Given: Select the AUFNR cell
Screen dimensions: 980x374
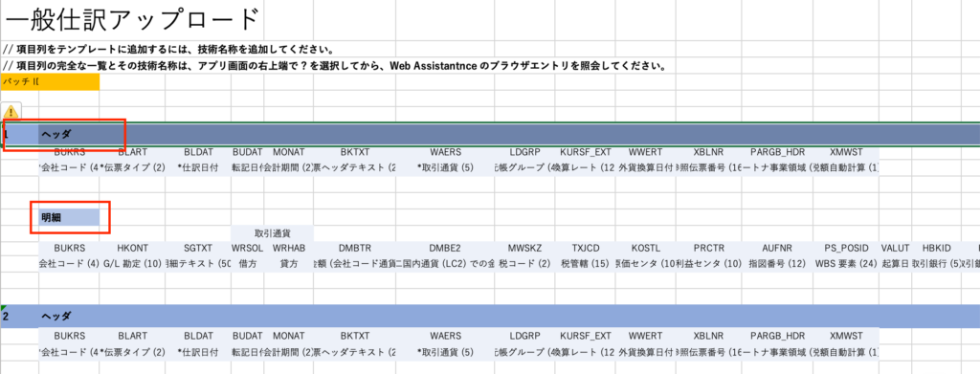Looking at the screenshot, I should [777, 248].
